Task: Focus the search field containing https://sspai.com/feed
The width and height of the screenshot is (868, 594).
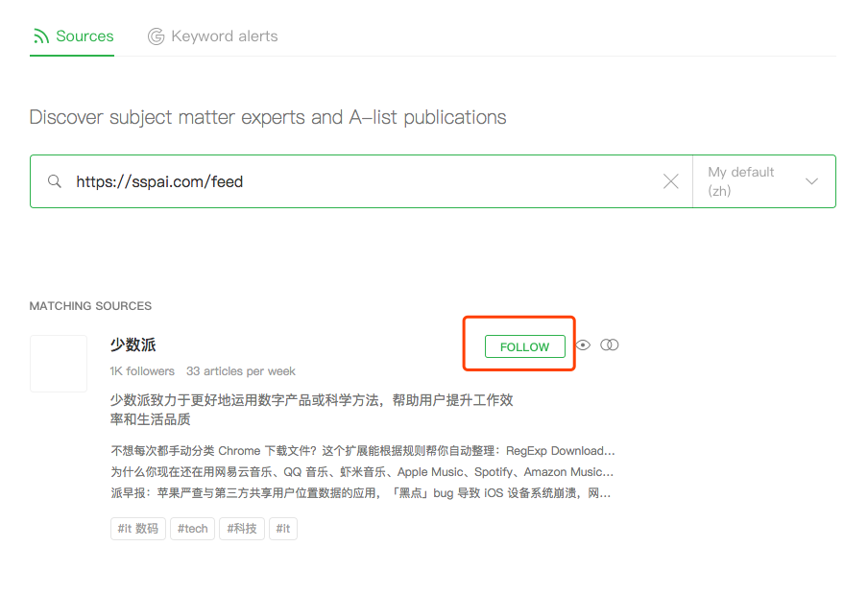Action: 361,181
